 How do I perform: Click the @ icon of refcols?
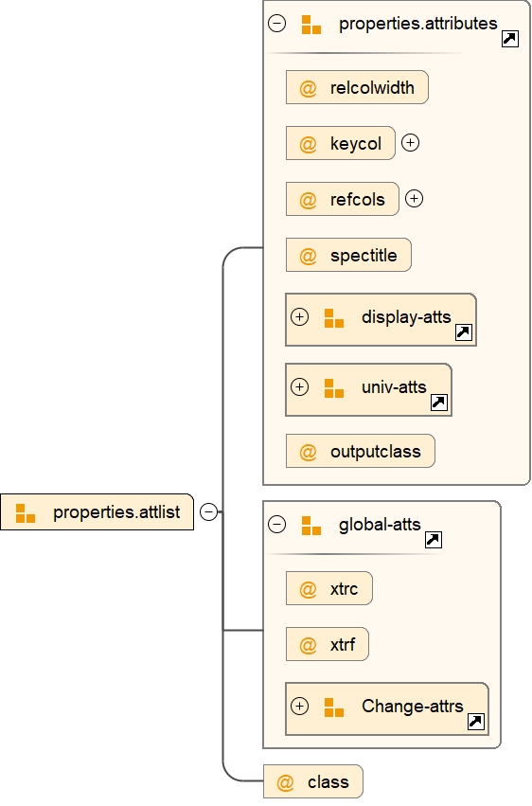click(308, 200)
